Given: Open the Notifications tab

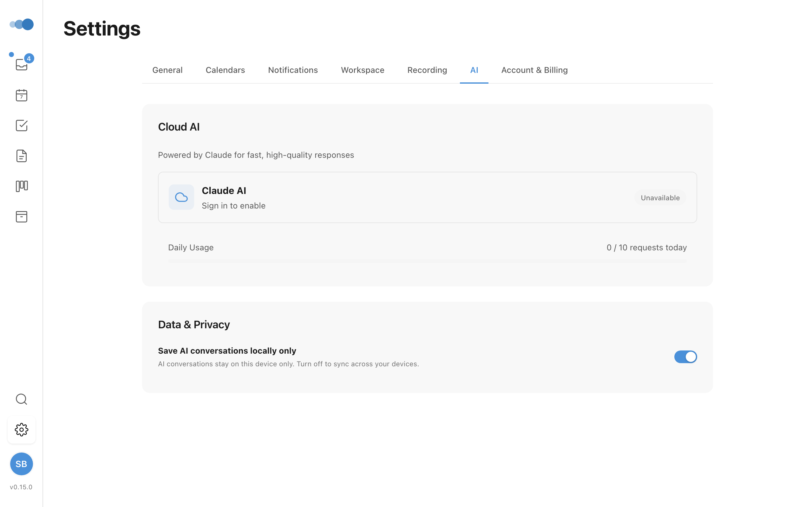Looking at the screenshot, I should (292, 70).
